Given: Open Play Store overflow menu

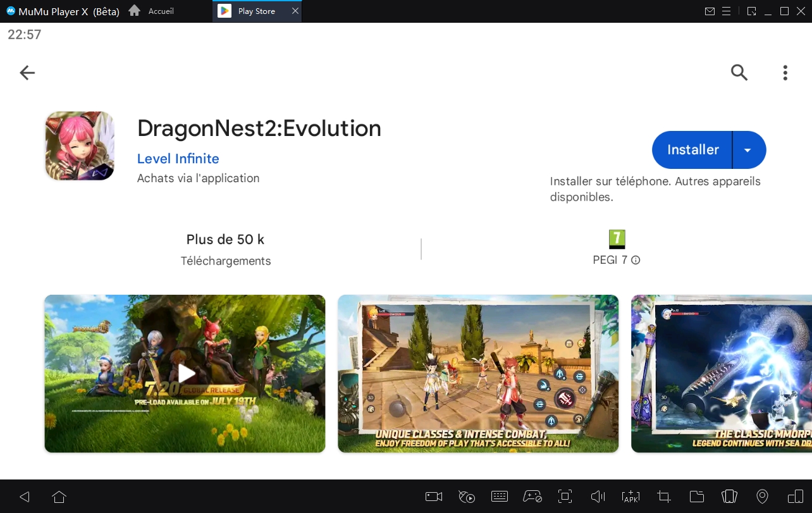Looking at the screenshot, I should click(x=785, y=72).
